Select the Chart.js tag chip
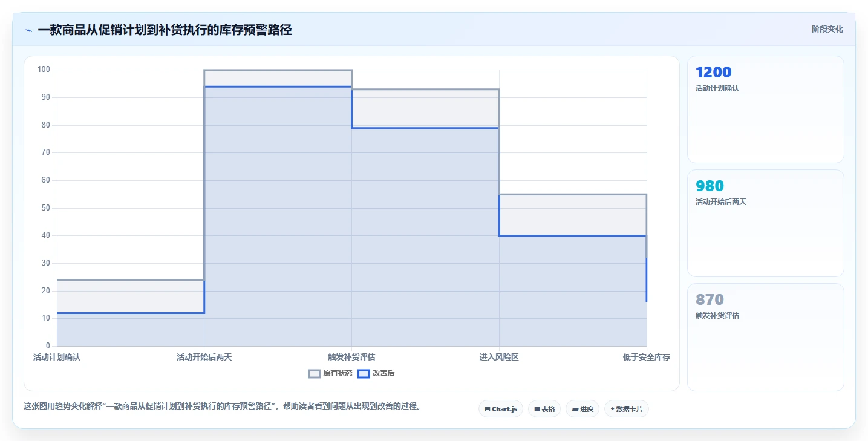 (501, 409)
